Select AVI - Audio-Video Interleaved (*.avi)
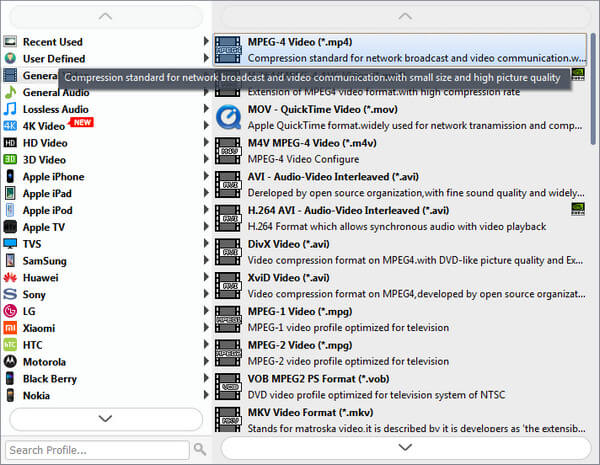The height and width of the screenshot is (465, 600). 400,184
